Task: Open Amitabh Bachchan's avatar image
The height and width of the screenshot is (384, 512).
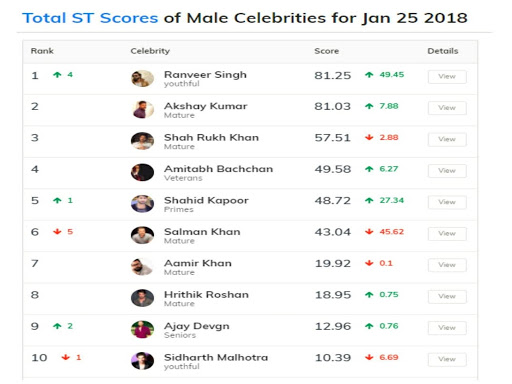Action: [142, 172]
